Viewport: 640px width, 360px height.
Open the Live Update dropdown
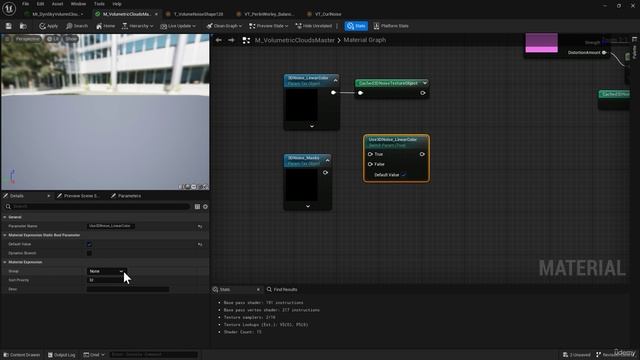point(178,26)
